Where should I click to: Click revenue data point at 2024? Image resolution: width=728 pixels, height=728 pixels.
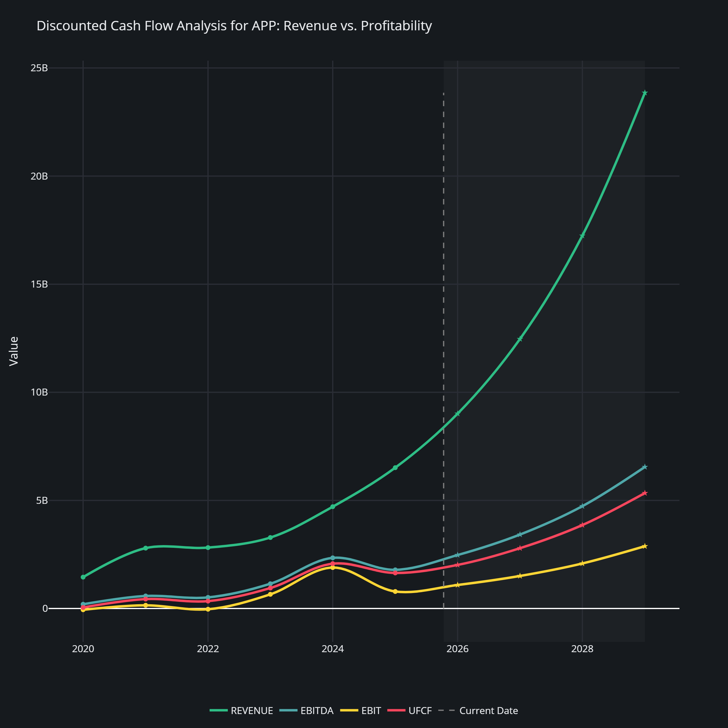tap(333, 507)
